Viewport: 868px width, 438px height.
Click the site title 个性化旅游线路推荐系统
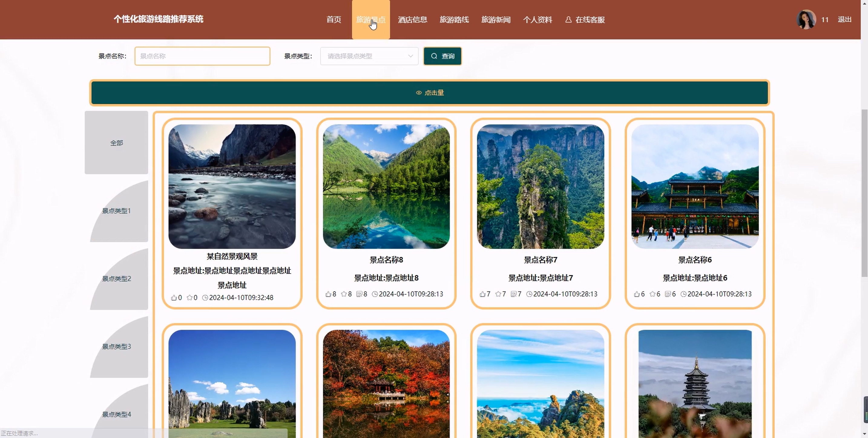pyautogui.click(x=158, y=19)
